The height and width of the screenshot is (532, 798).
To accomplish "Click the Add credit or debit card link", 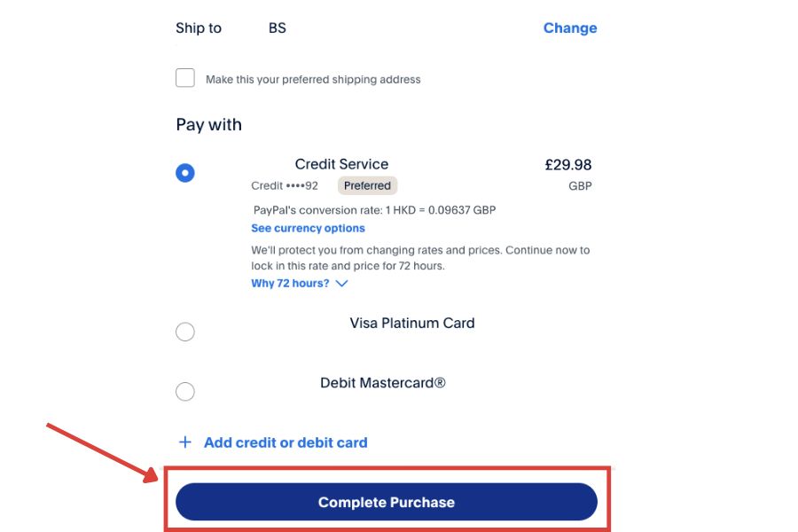I will tap(285, 442).
